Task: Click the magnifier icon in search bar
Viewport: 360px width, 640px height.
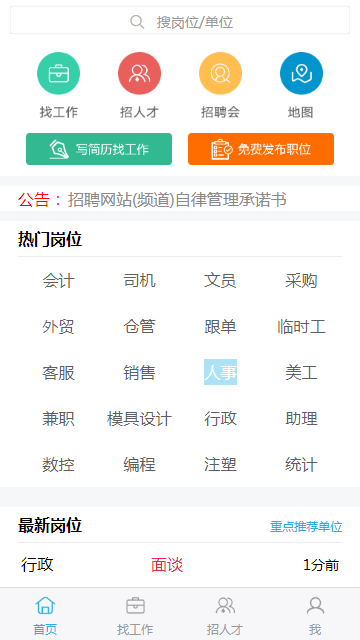Action: 137,22
